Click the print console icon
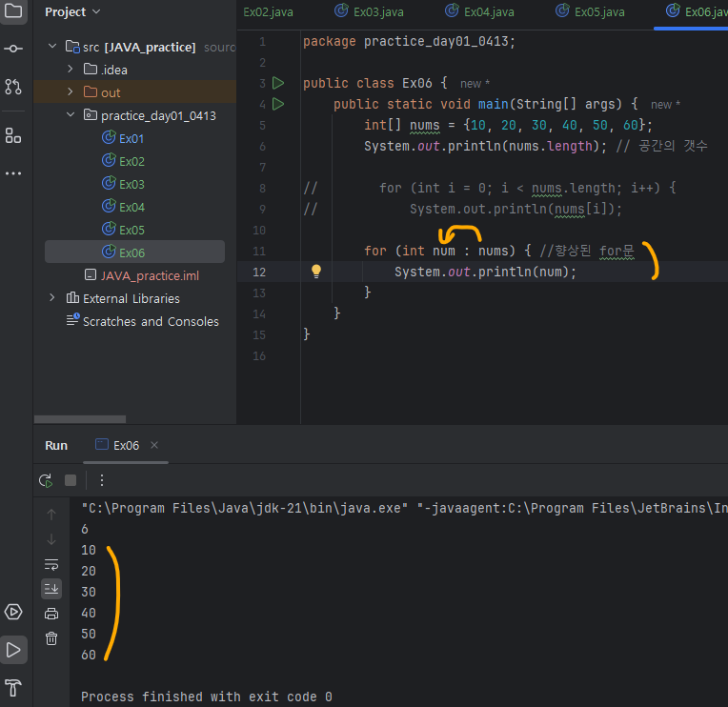The image size is (728, 707). click(51, 614)
